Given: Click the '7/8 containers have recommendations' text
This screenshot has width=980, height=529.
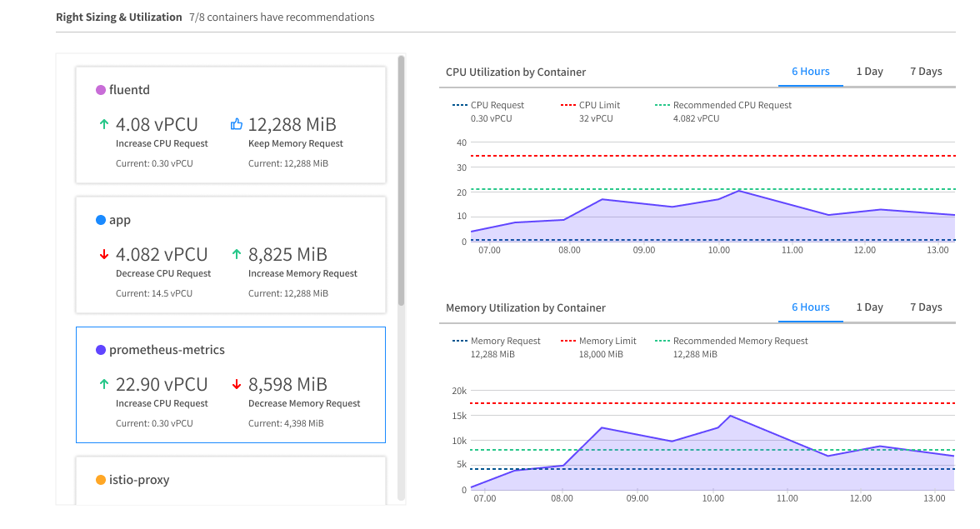Looking at the screenshot, I should tap(282, 17).
